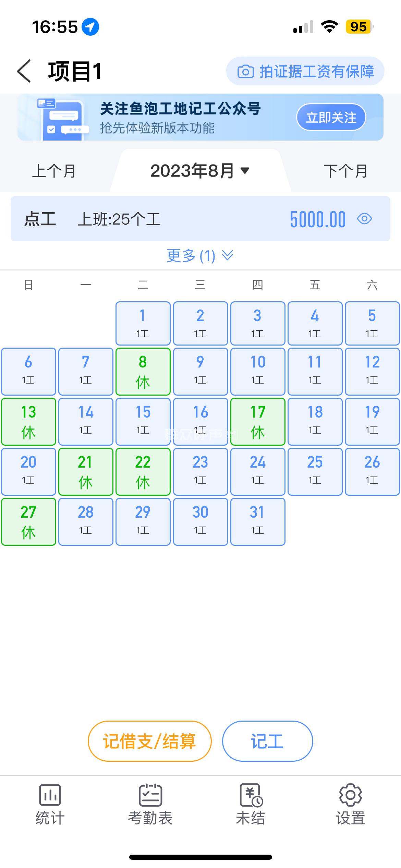The image size is (401, 868).
Task: Tap the 立即关注 follow button
Action: pos(331,117)
